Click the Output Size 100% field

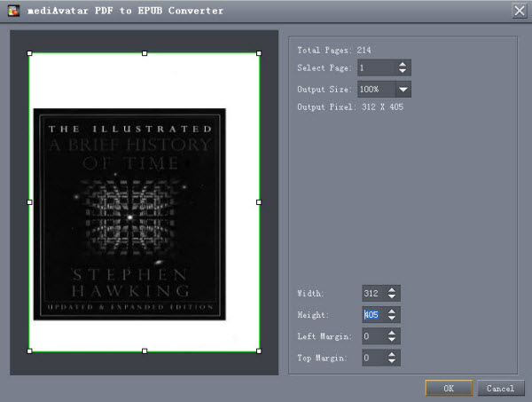point(376,90)
